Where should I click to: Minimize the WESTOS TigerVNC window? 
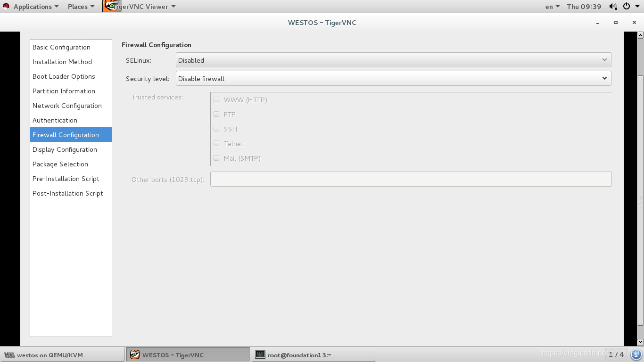click(598, 23)
